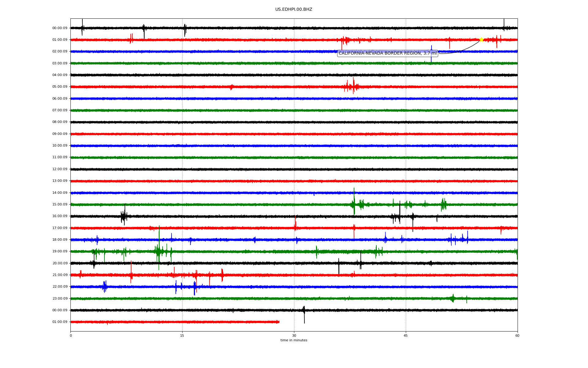The width and height of the screenshot is (588, 368).
Task: Click the 04:00:09 time label
Action: [x=60, y=75]
